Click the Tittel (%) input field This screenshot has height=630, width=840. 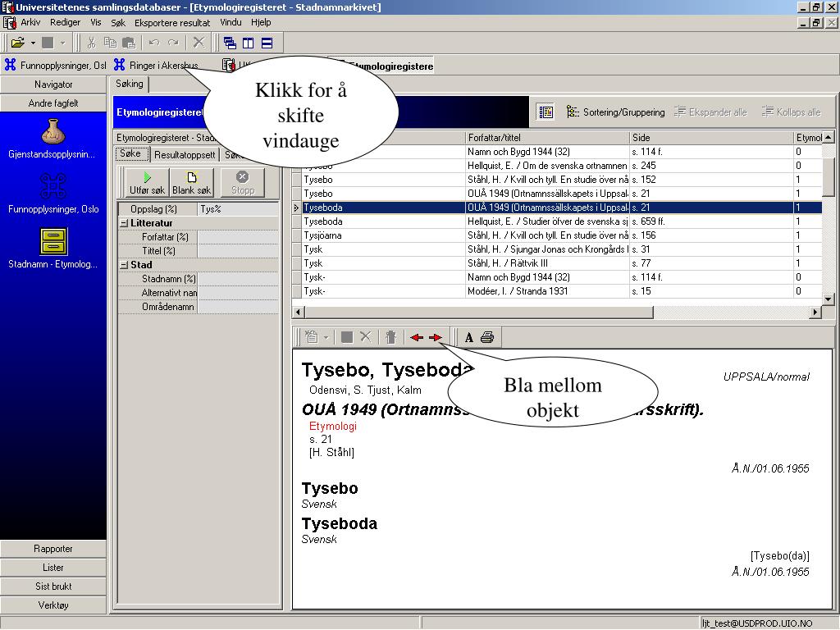pyautogui.click(x=238, y=251)
